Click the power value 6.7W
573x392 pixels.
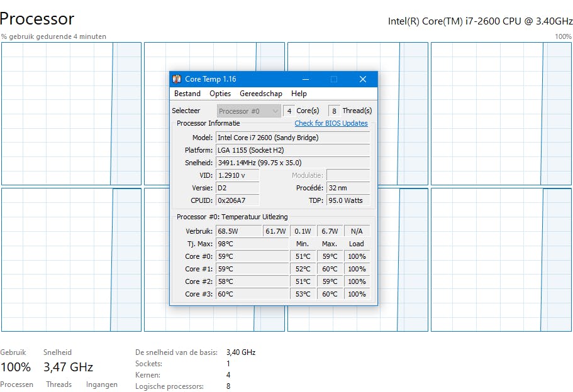click(x=330, y=231)
